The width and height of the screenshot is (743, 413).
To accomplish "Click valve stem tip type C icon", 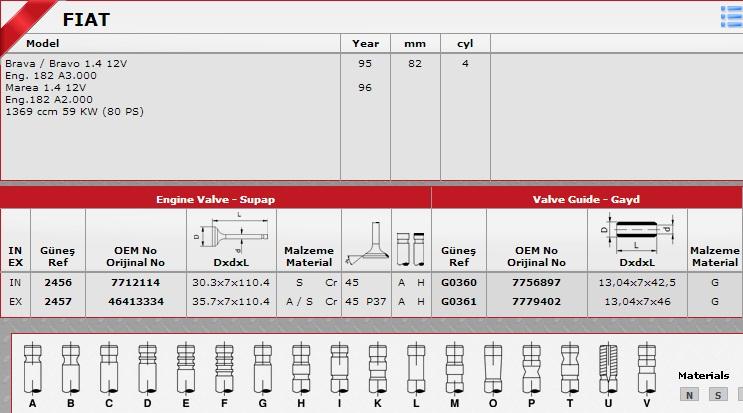I will pos(109,368).
